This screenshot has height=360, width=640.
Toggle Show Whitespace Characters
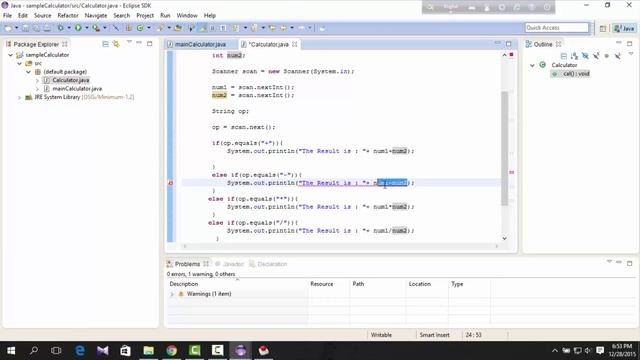(223, 28)
